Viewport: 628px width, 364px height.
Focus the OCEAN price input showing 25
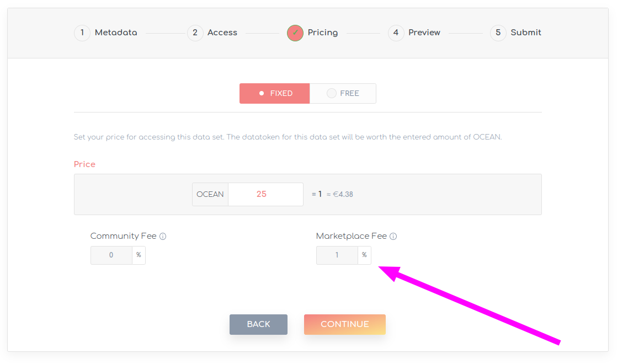coord(265,194)
